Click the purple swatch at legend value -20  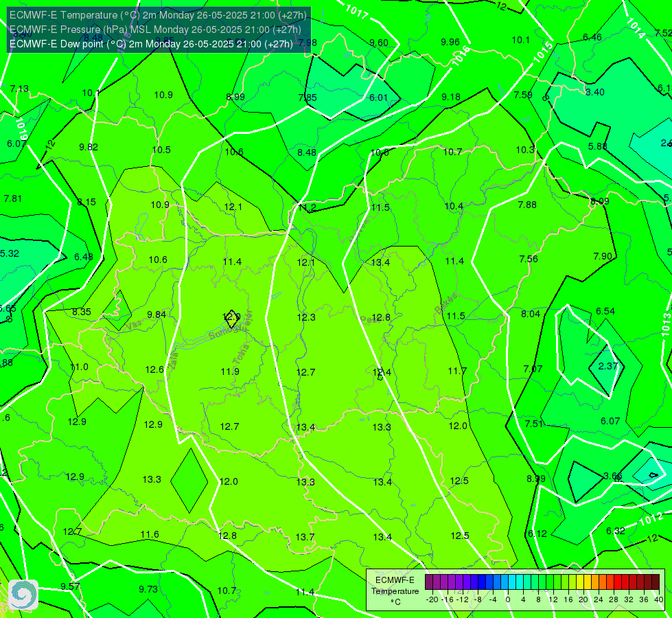[429, 582]
